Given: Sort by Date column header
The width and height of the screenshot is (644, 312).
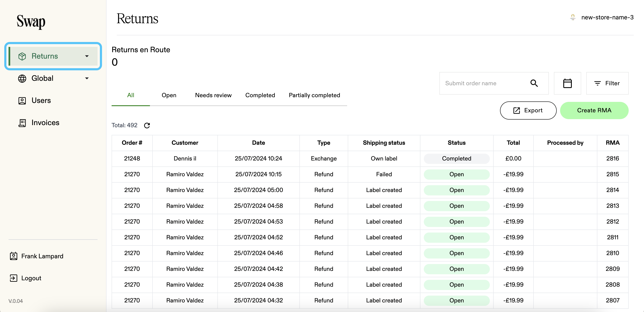Looking at the screenshot, I should point(258,143).
